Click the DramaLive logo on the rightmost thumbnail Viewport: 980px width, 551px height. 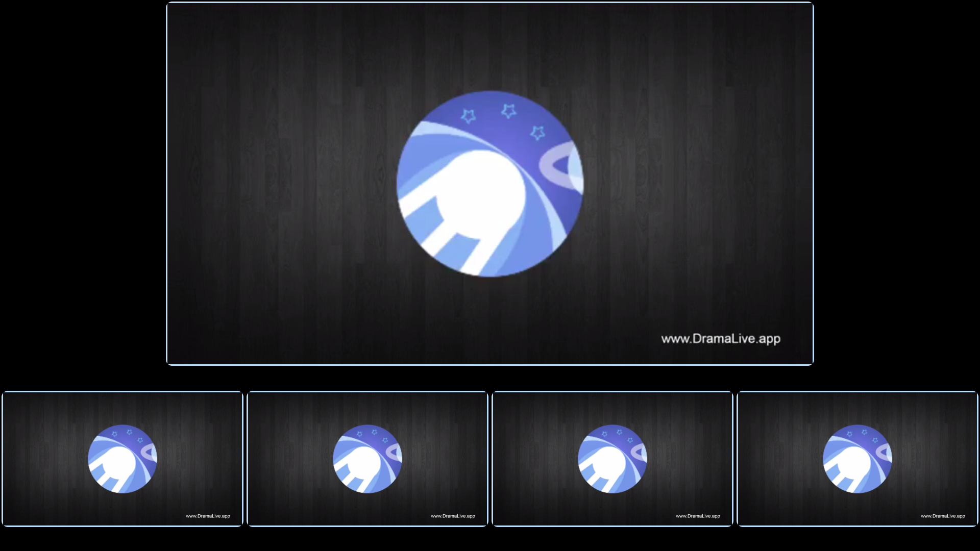point(856,458)
